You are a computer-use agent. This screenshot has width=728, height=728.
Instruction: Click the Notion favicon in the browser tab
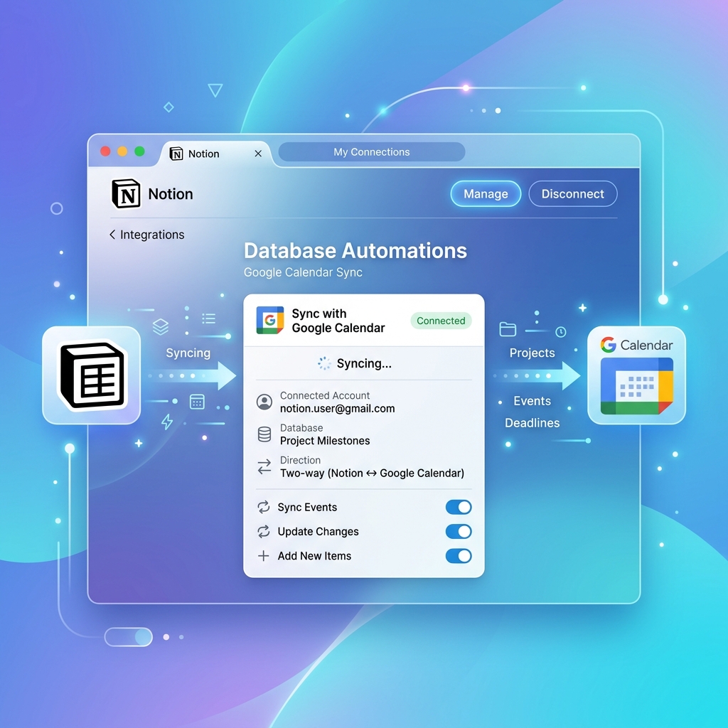[x=176, y=154]
